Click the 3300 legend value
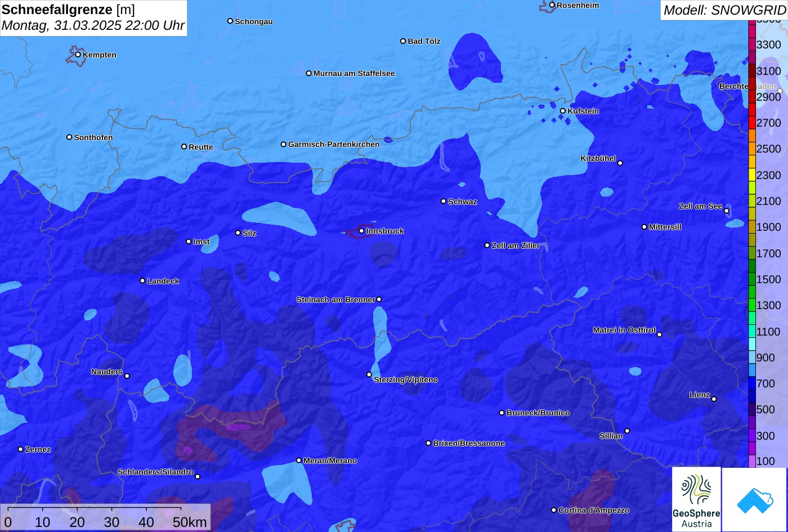This screenshot has width=788, height=532. 769,45
